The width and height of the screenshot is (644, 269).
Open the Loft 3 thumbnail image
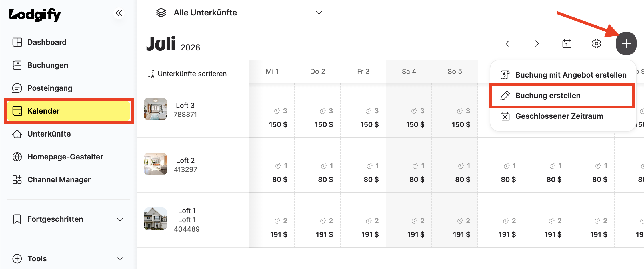155,109
